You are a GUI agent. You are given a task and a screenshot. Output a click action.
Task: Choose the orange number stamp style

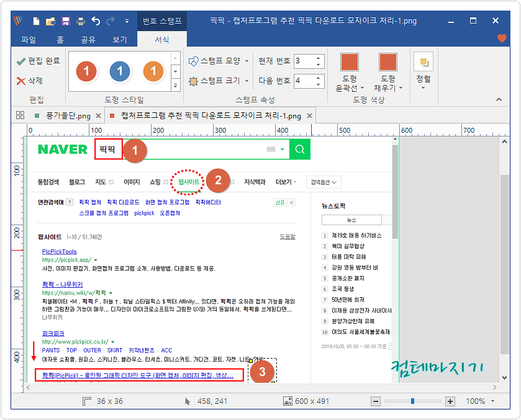click(x=153, y=71)
